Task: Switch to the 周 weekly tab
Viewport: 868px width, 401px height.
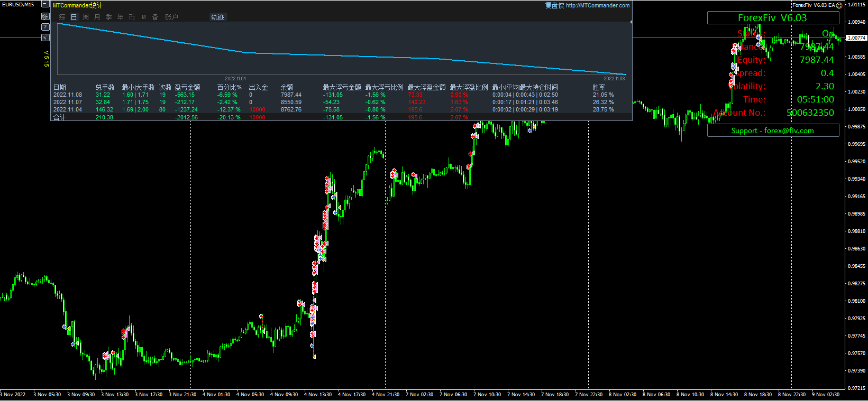Action: click(86, 17)
